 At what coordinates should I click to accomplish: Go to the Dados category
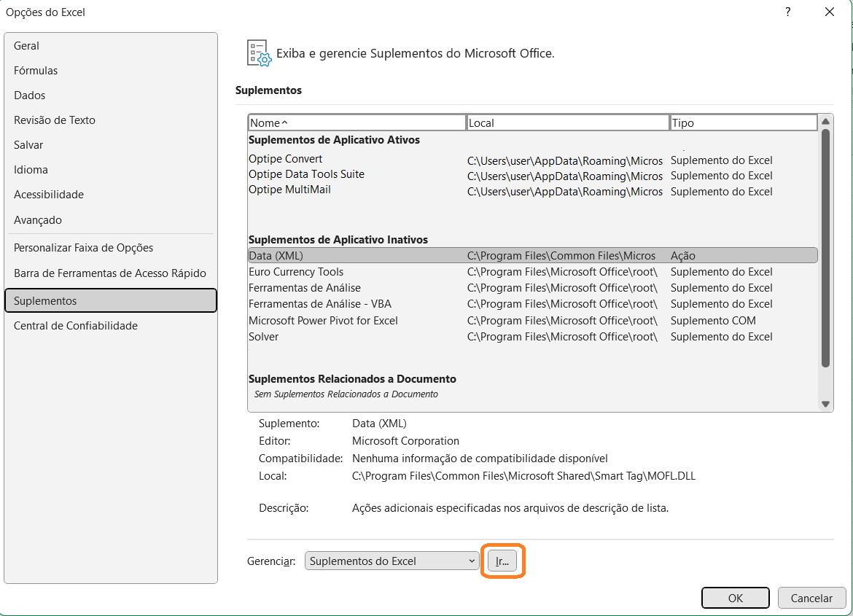click(110, 95)
